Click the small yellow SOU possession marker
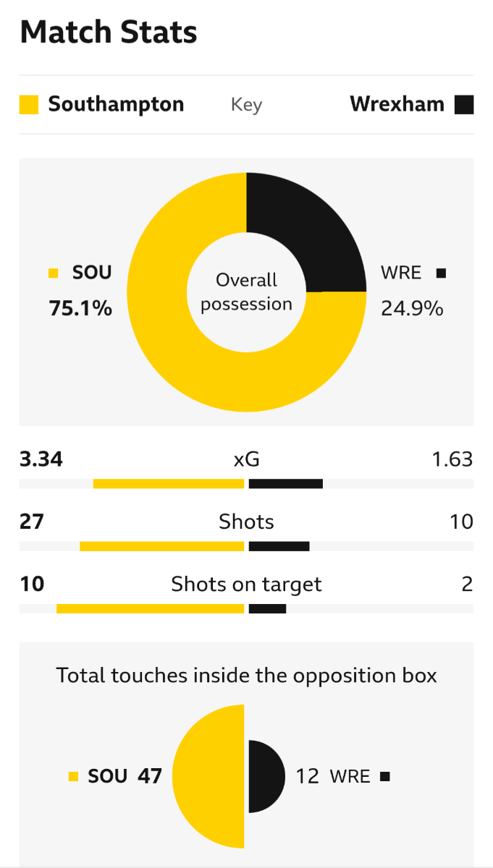 (53, 273)
